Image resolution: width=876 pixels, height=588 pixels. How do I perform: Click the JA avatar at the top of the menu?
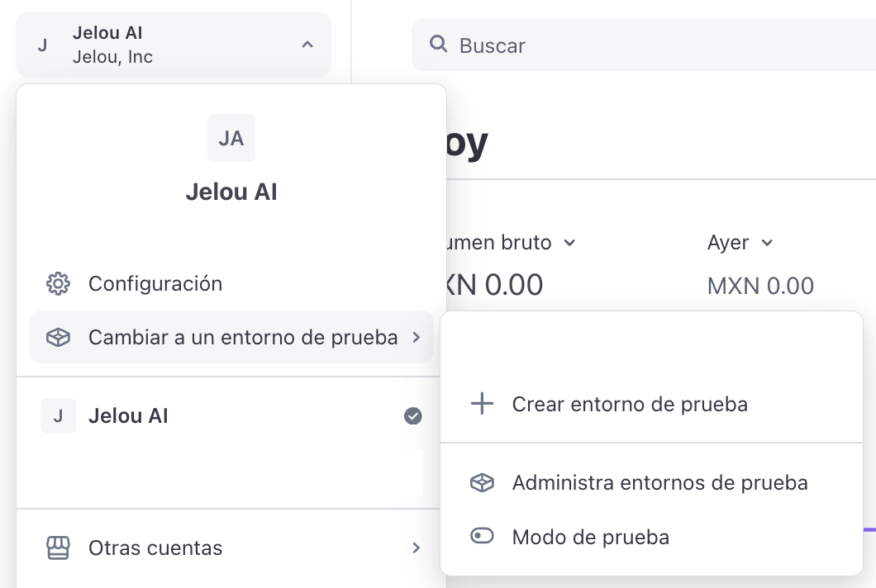(x=231, y=138)
